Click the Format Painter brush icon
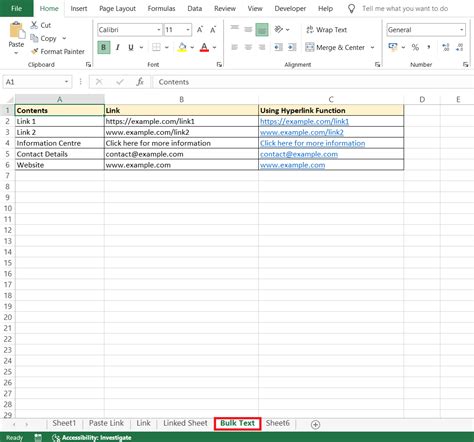Image resolution: width=474 pixels, height=442 pixels. (34, 51)
